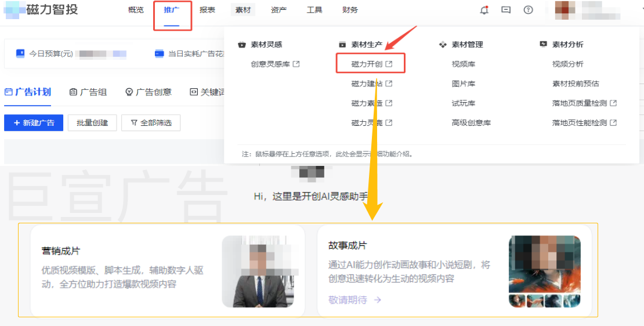Open 高级创意库 under 素材管理
644x326 pixels.
(471, 123)
